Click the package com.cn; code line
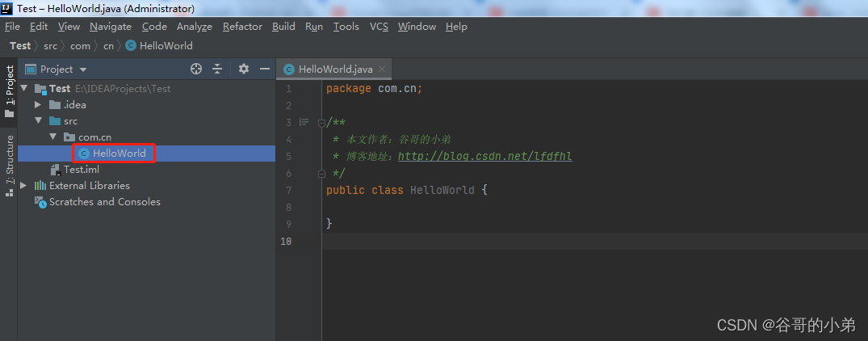Viewport: 868px width, 341px height. (x=375, y=89)
